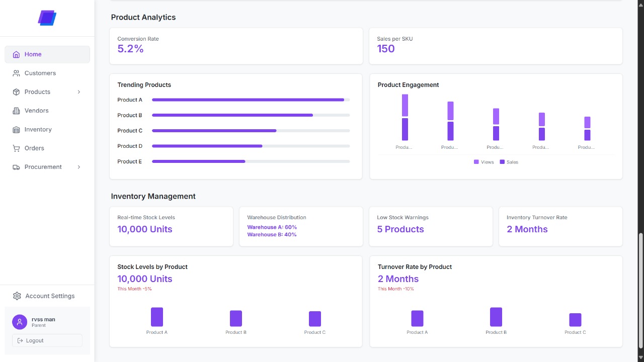Click the Logout button

pos(47,340)
